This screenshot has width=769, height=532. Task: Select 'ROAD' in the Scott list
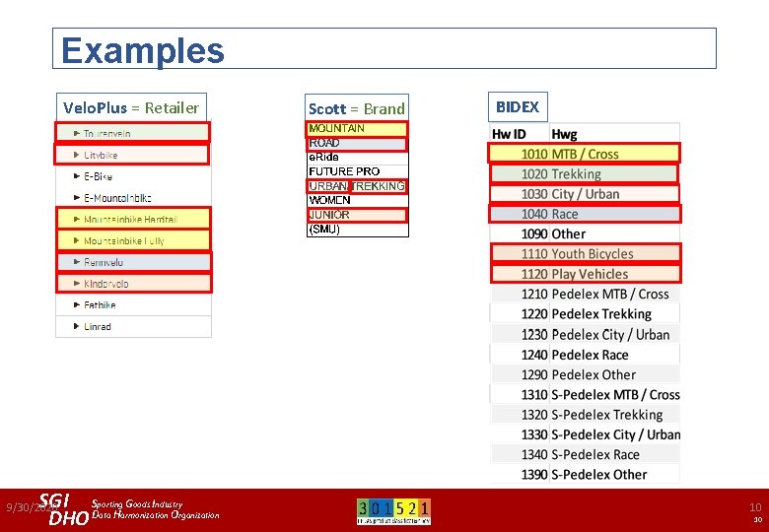click(x=324, y=143)
